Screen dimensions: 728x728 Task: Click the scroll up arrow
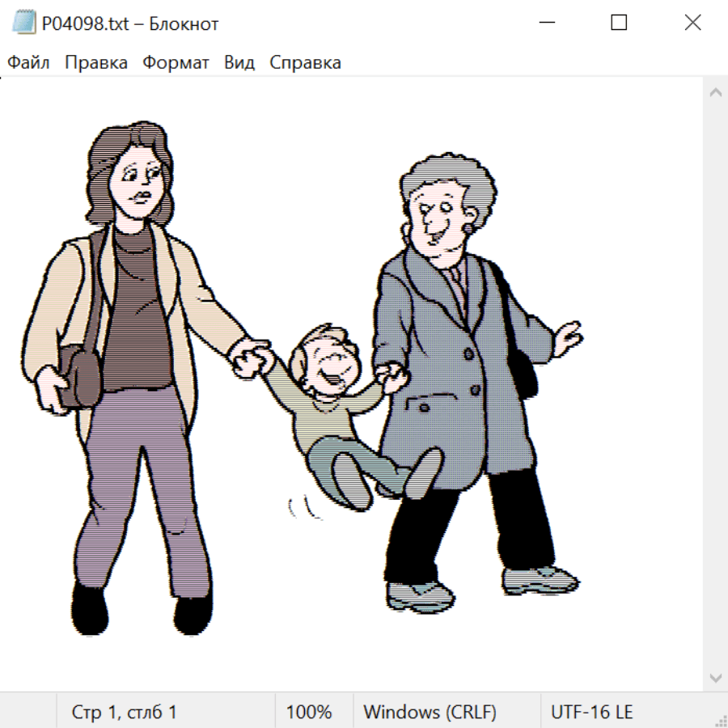point(715,92)
